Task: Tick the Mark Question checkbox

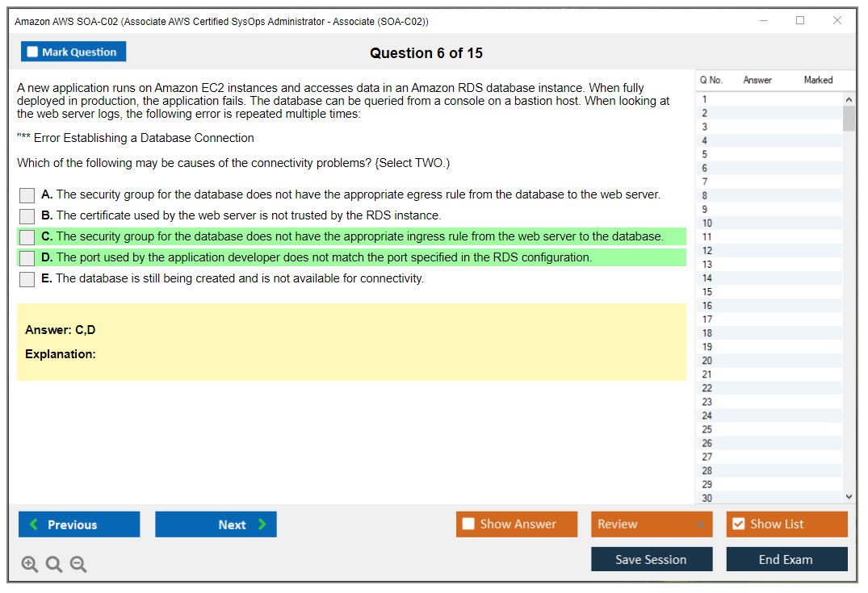Action: (33, 52)
